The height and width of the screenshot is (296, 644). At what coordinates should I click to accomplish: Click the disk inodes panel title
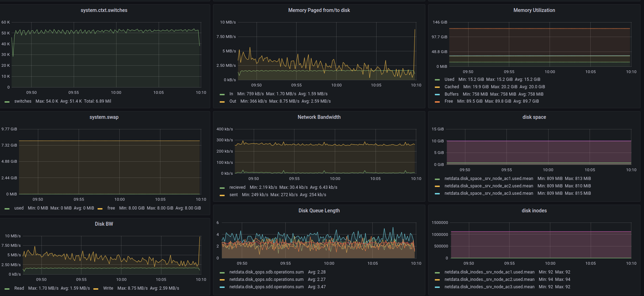click(x=534, y=211)
